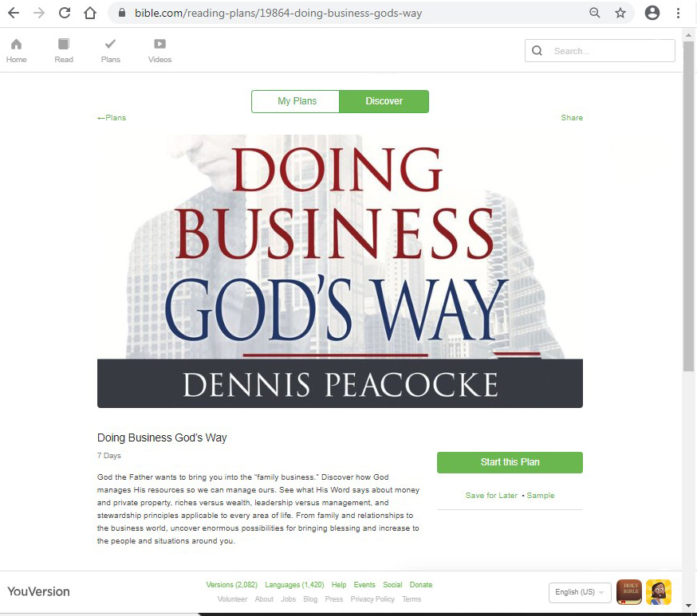The height and width of the screenshot is (616, 697).
Task: Click the address bar URL
Action: point(278,13)
